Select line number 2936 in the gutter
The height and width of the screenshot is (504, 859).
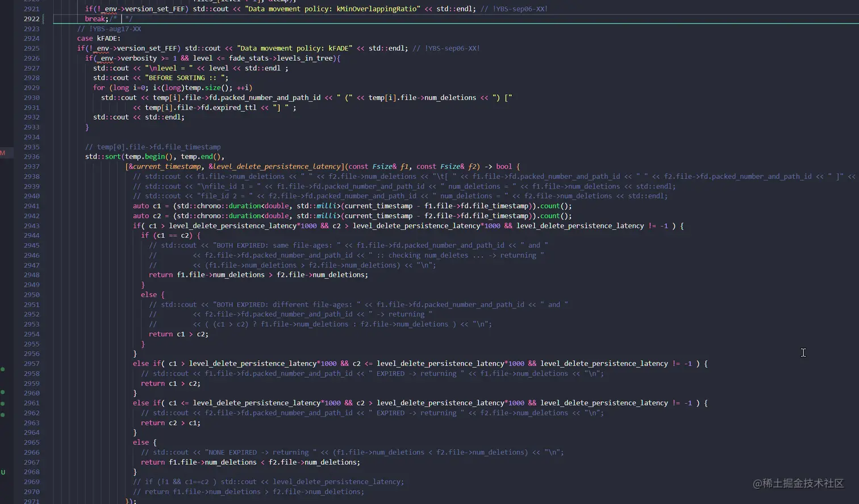(x=31, y=157)
